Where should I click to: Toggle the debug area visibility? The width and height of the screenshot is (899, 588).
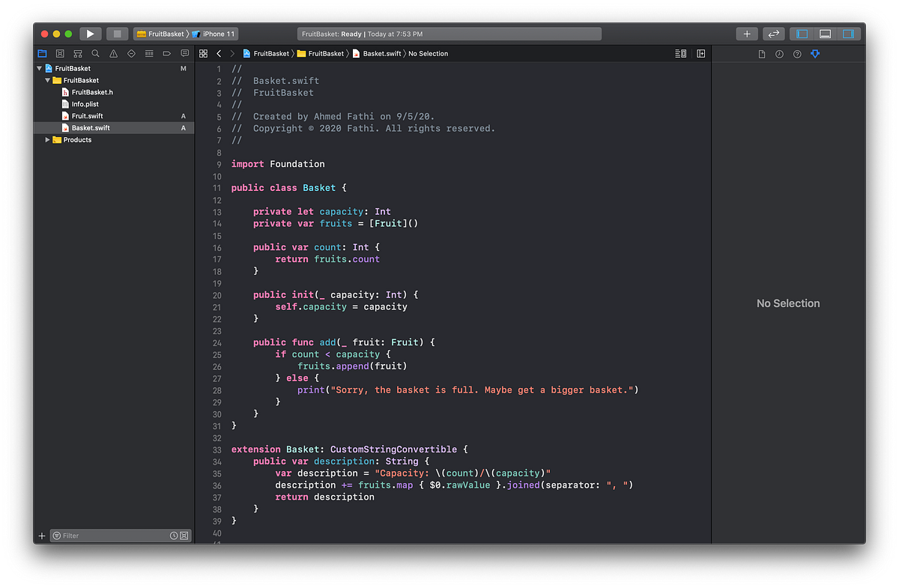coord(826,33)
